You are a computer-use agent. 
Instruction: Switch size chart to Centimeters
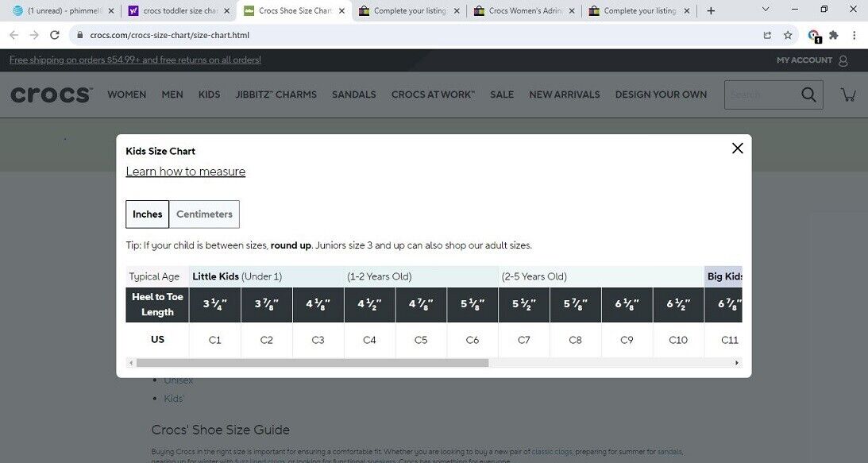point(204,214)
